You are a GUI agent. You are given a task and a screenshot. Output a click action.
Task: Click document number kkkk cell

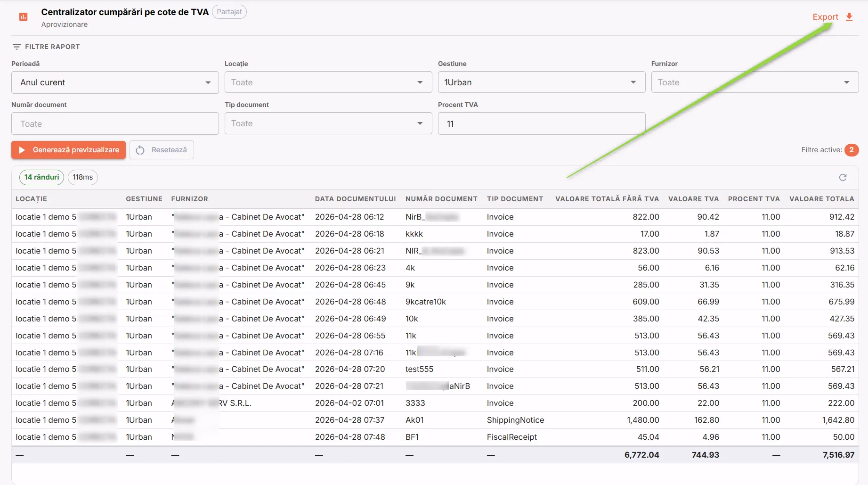tap(414, 234)
